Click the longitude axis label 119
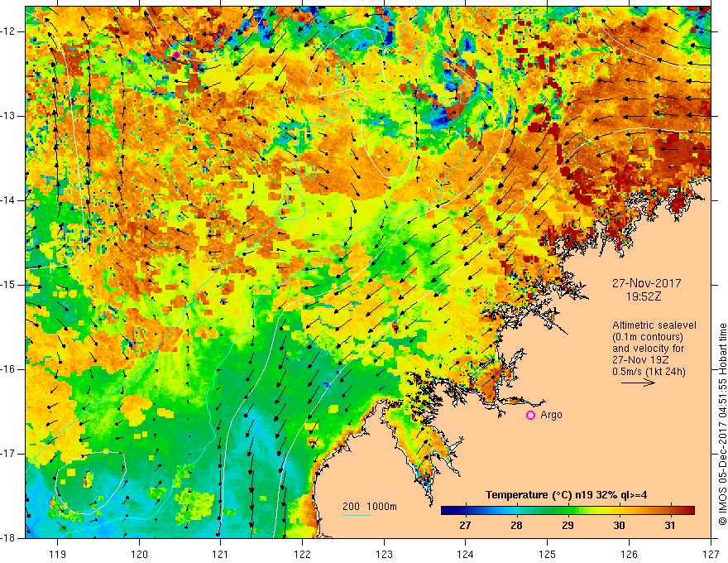Screen dimensions: 728x563 58,554
